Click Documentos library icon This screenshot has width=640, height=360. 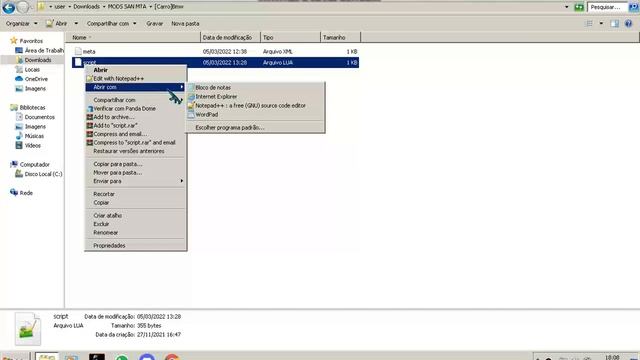click(x=19, y=117)
